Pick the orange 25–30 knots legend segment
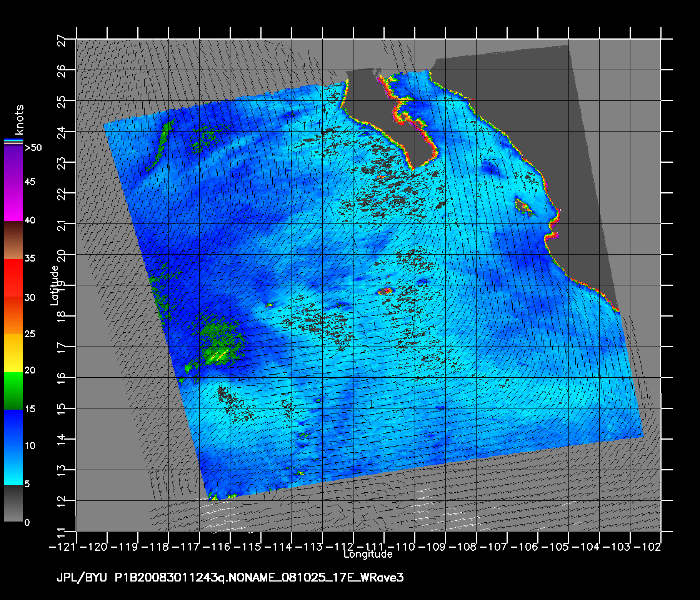The height and width of the screenshot is (600, 700). pos(13,315)
